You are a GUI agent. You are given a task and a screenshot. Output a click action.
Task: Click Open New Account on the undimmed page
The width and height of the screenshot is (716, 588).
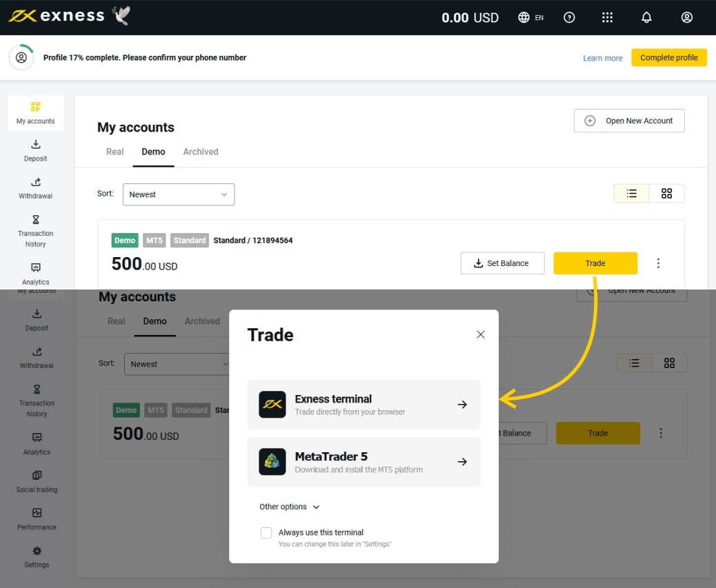click(x=629, y=121)
